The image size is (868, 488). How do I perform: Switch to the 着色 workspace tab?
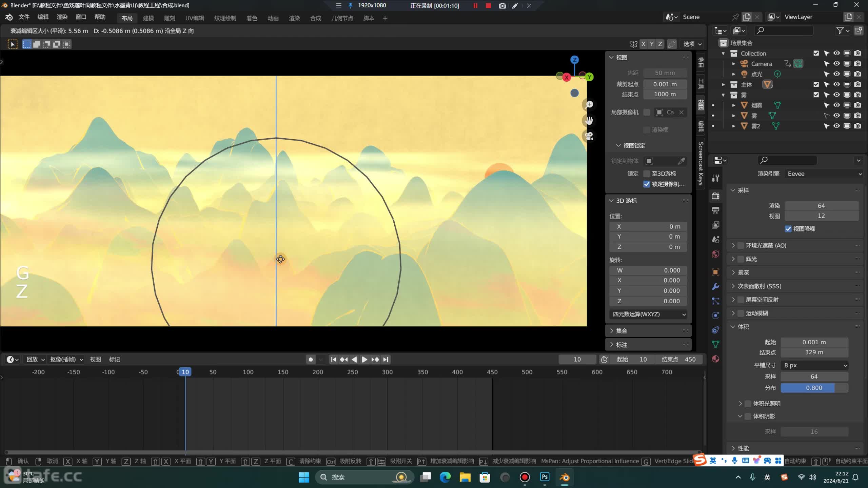252,18
